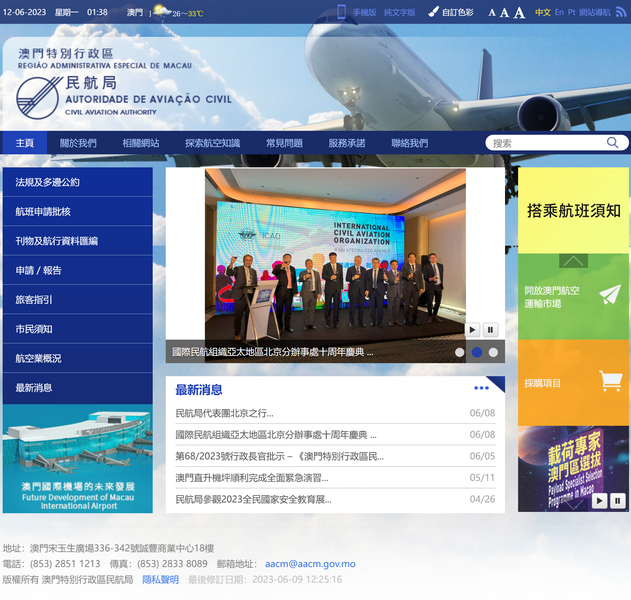
Task: Pause the main photo slideshow
Action: point(490,330)
